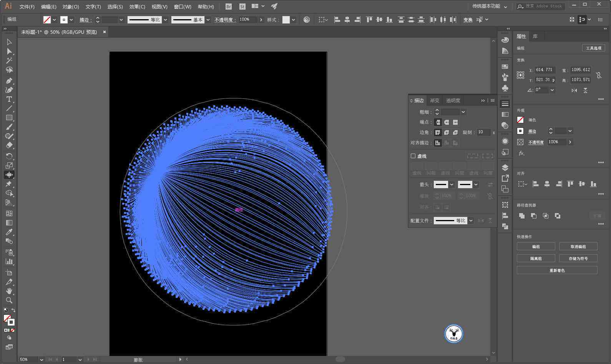Click the 工具选项 button

tap(593, 48)
